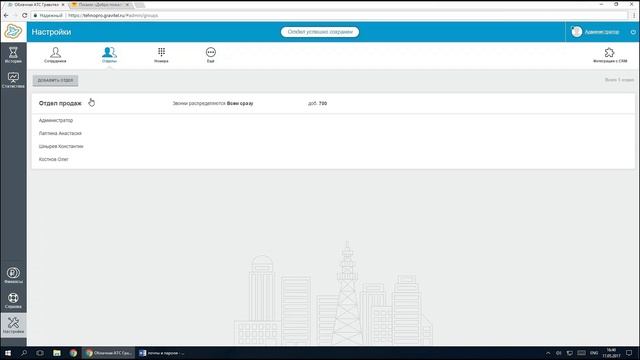The image size is (640, 360).
Task: Open the File Explorer taskbar icon
Action: click(x=57, y=353)
